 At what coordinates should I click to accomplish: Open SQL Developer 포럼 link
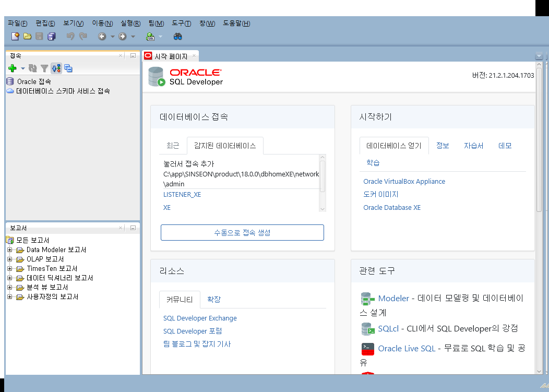click(x=193, y=331)
